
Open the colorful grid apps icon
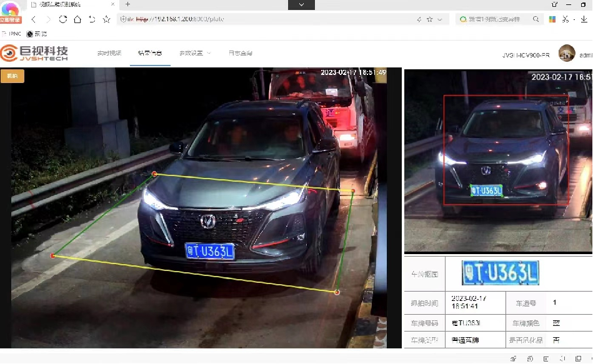[x=552, y=19]
